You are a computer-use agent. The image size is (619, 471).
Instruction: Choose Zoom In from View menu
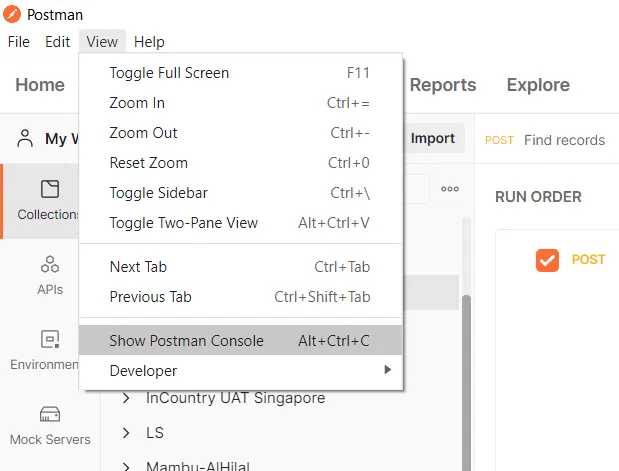[240, 103]
